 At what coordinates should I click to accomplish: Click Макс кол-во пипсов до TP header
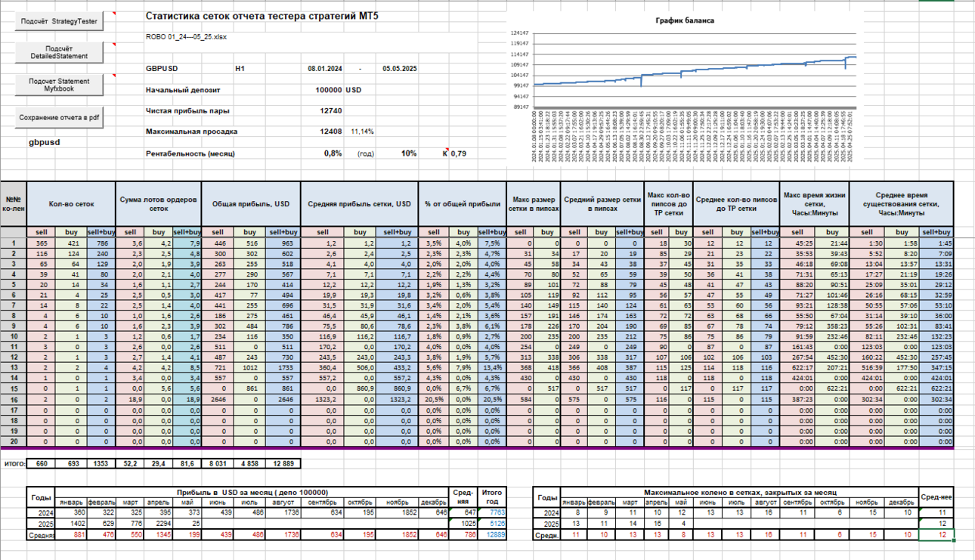(x=668, y=203)
